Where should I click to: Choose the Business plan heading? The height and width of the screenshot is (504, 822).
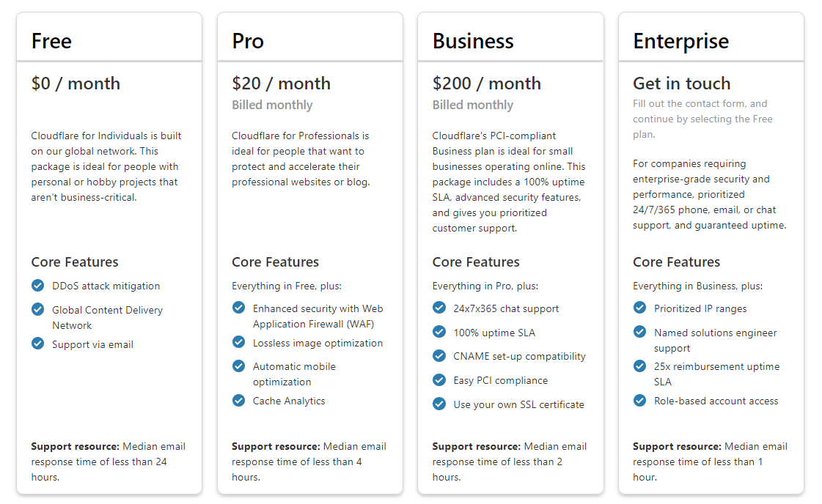click(x=473, y=41)
